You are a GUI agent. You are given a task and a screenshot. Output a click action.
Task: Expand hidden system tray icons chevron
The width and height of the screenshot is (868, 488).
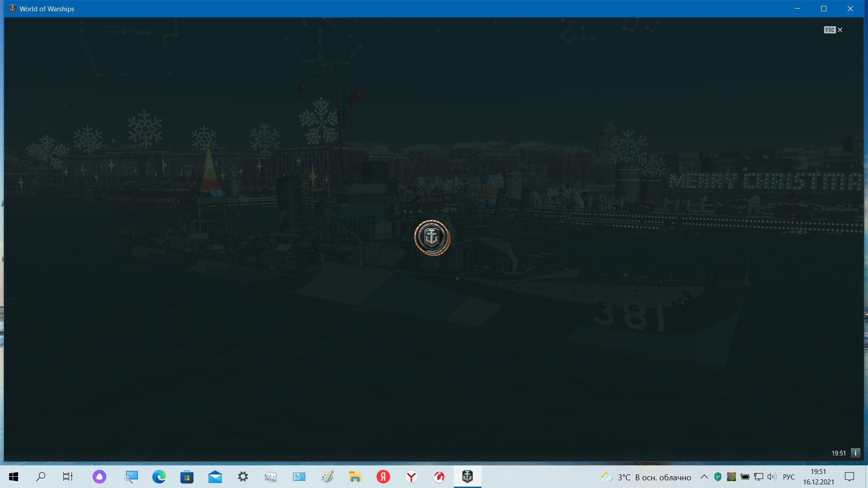click(704, 477)
